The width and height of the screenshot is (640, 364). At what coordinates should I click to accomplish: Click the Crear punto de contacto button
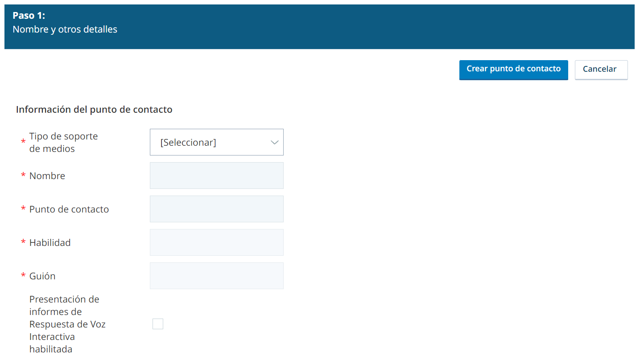tap(513, 70)
